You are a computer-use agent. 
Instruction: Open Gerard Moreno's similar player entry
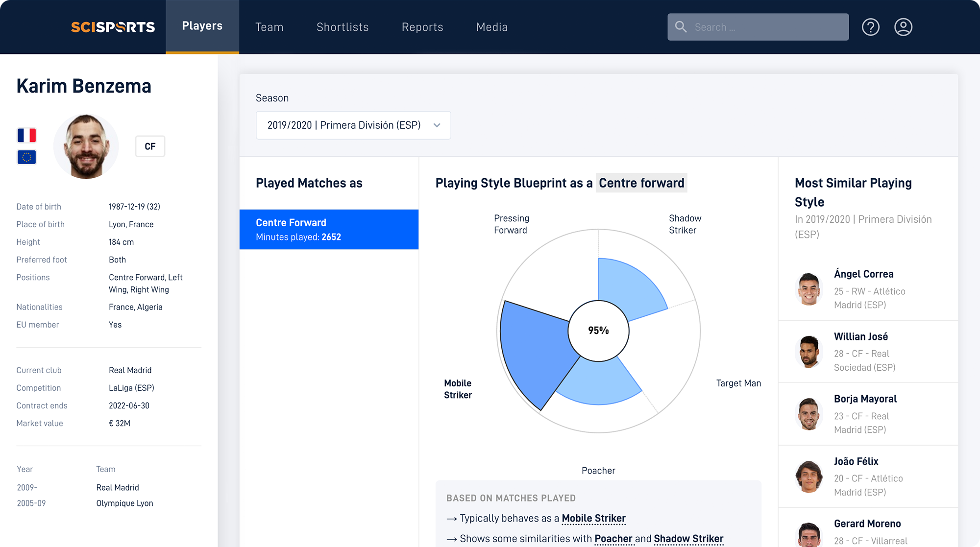point(868,528)
